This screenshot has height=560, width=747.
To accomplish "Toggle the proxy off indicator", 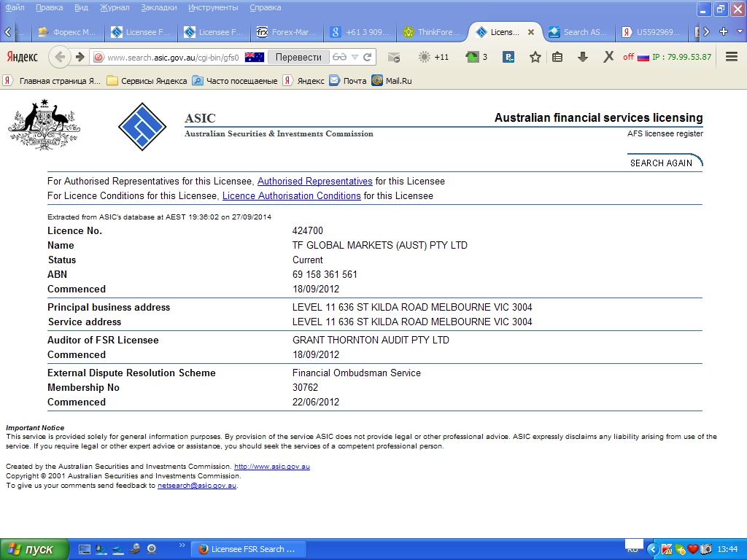I will tap(628, 57).
